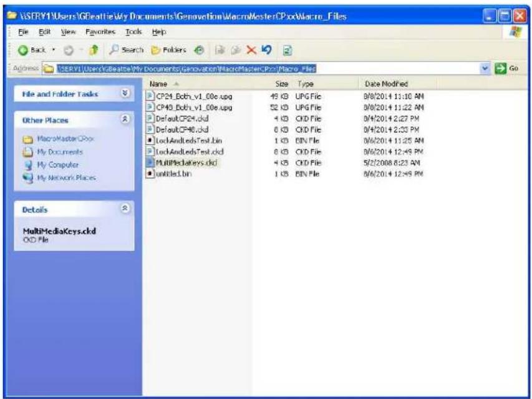The image size is (532, 399).
Task: Minimize the Explorer window
Action: [x=490, y=16]
